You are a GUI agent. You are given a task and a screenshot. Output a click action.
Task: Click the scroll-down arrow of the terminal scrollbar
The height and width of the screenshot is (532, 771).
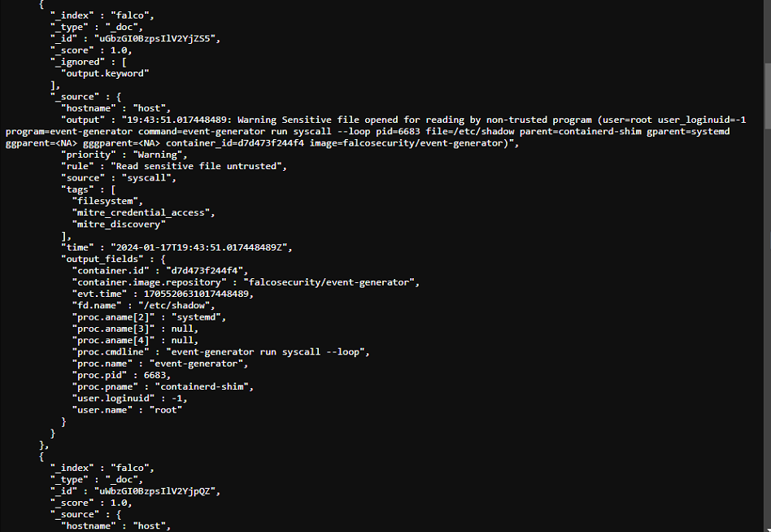pyautogui.click(x=767, y=529)
